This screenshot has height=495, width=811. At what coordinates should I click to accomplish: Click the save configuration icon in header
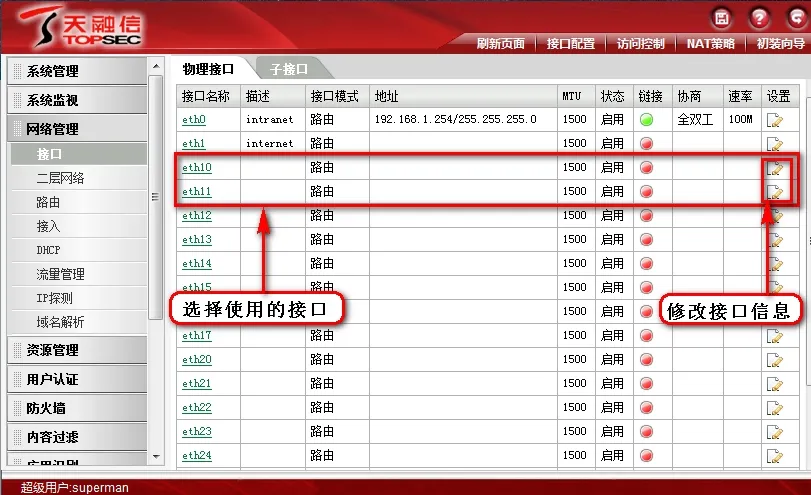[722, 18]
